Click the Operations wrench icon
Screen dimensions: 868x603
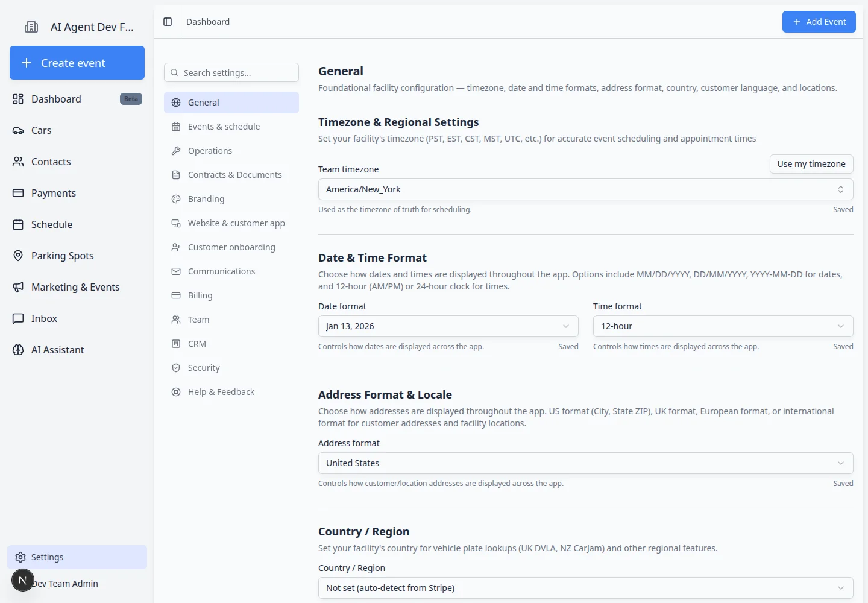176,151
